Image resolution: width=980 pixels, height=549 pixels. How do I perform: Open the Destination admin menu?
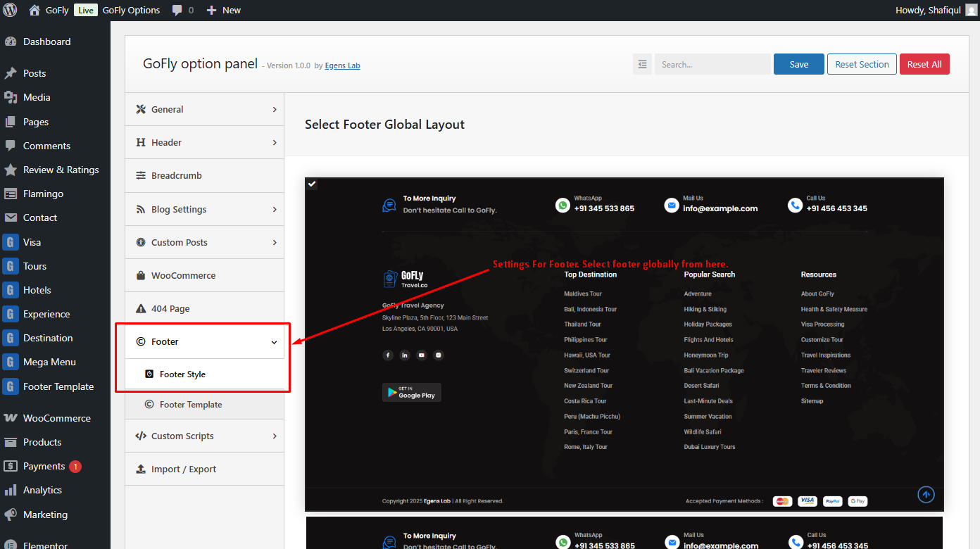pyautogui.click(x=55, y=338)
